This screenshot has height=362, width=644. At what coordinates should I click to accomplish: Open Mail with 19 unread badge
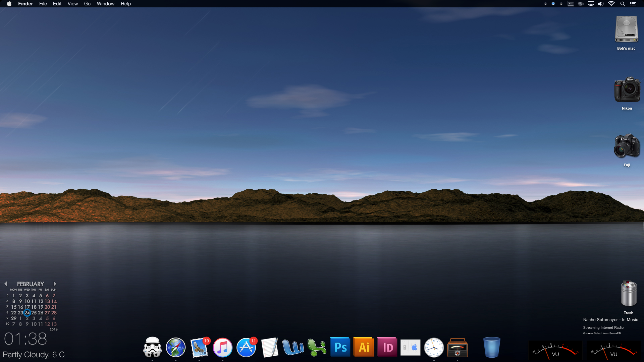(199, 347)
